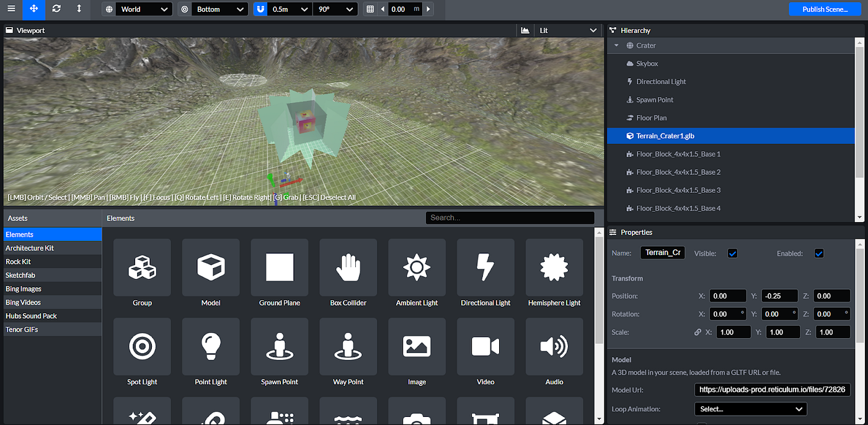Add an Image element

[x=417, y=352]
